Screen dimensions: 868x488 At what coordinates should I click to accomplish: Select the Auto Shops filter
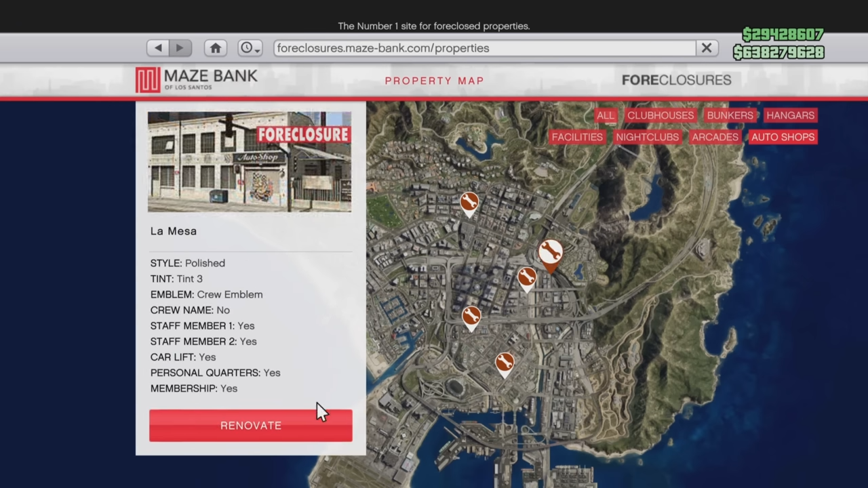[783, 137]
